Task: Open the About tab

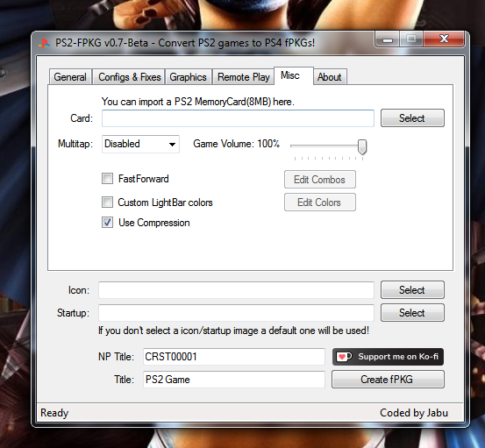Action: 330,77
